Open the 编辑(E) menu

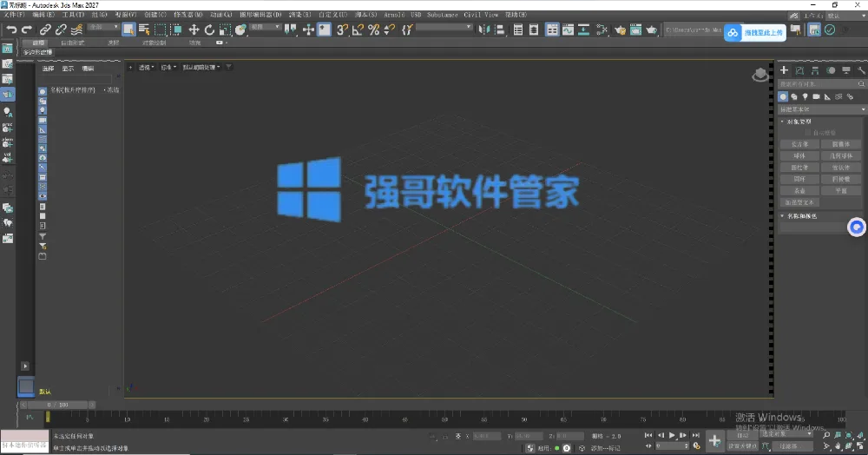click(x=43, y=15)
